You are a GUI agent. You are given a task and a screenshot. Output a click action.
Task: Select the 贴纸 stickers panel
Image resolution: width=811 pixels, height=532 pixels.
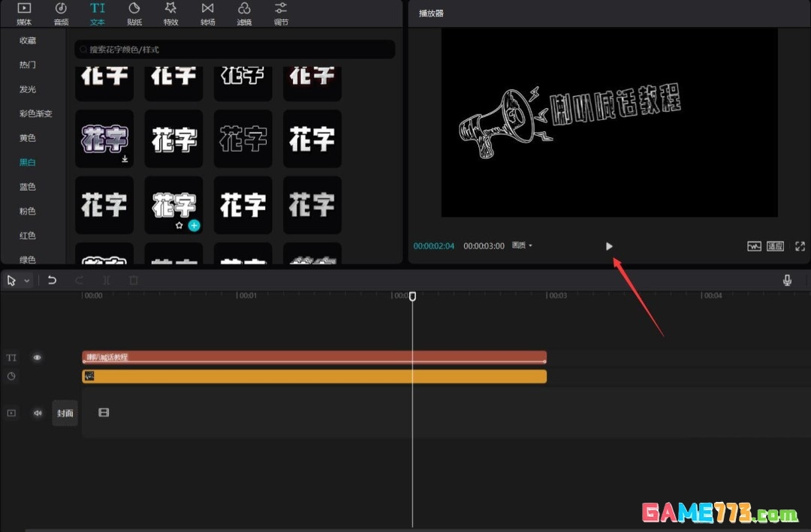coord(134,14)
